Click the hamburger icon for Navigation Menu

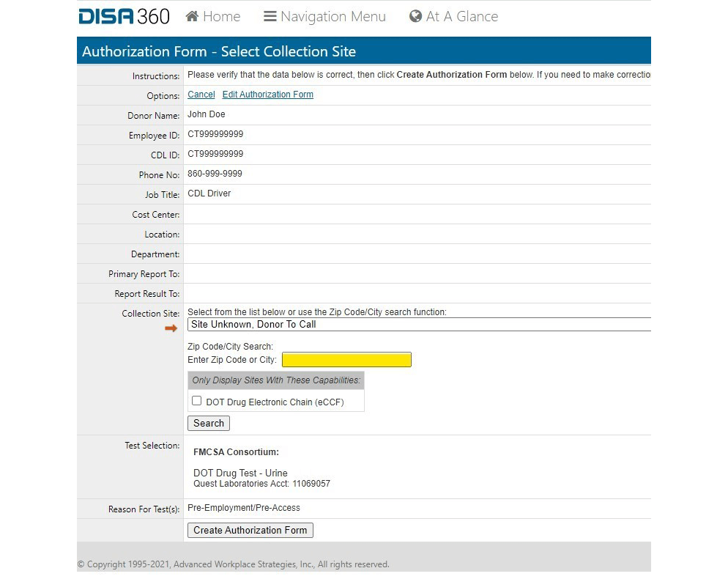tap(270, 16)
